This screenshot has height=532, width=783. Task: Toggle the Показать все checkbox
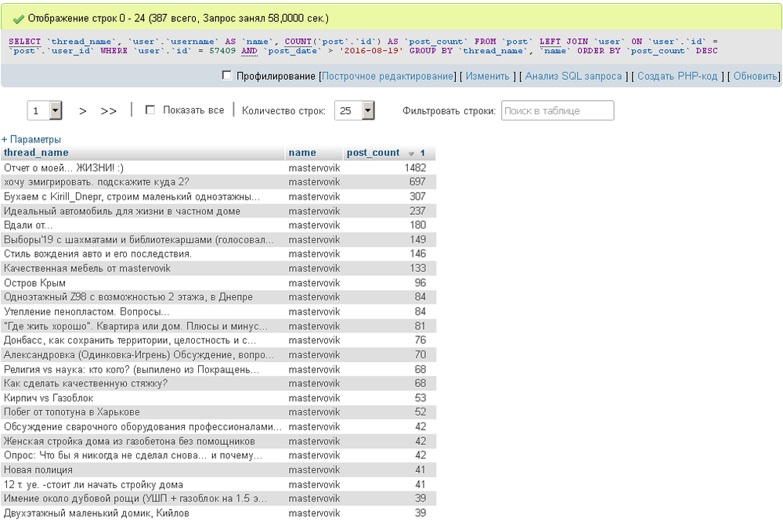click(x=150, y=110)
